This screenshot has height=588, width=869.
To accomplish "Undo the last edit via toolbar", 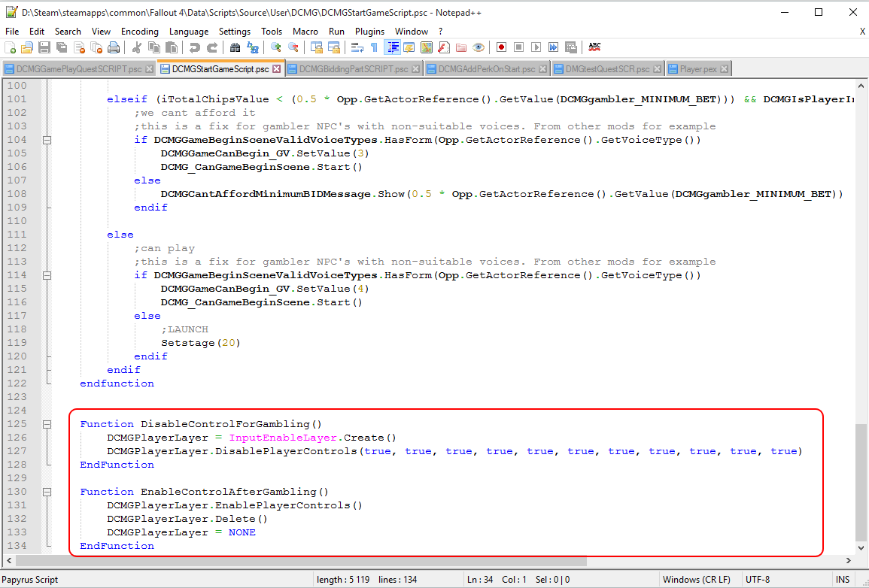I will (x=194, y=47).
